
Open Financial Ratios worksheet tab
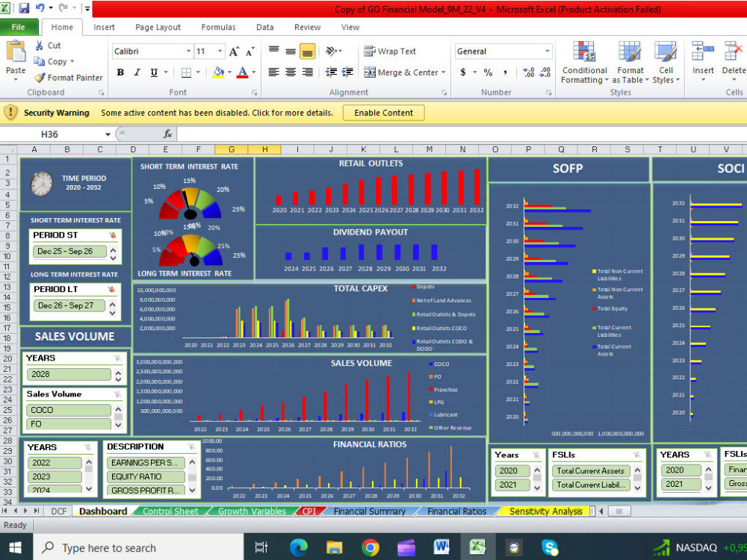(x=456, y=511)
